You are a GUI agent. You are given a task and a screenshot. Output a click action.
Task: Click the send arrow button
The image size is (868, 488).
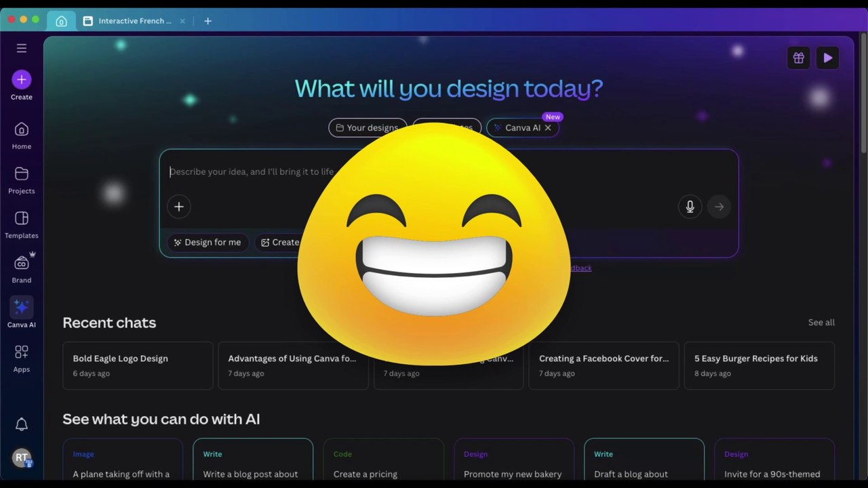[x=719, y=207]
